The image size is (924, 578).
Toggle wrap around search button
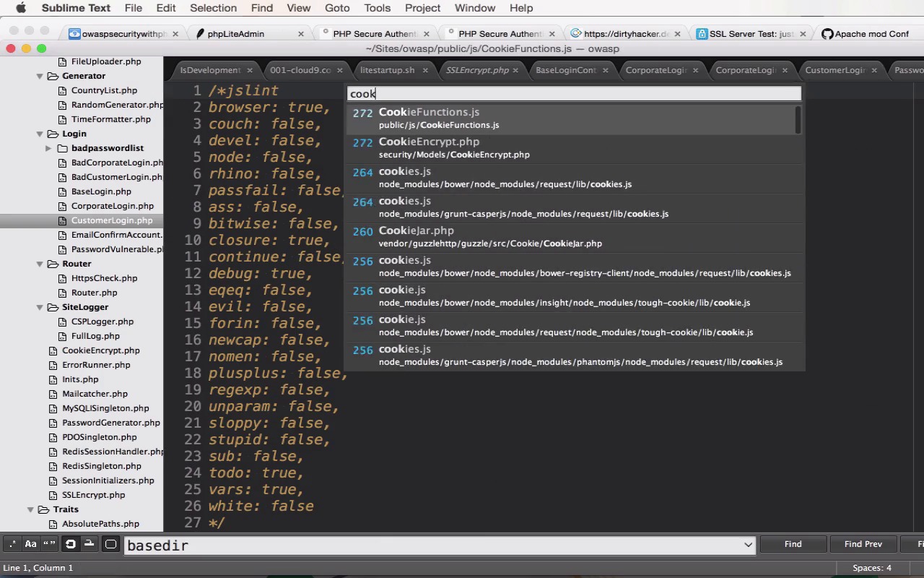coord(71,544)
